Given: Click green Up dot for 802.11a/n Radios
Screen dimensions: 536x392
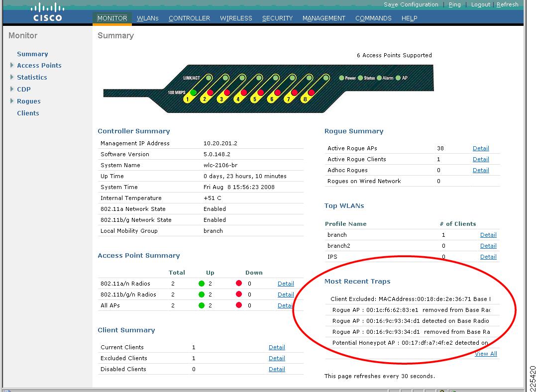Looking at the screenshot, I should click(202, 284).
